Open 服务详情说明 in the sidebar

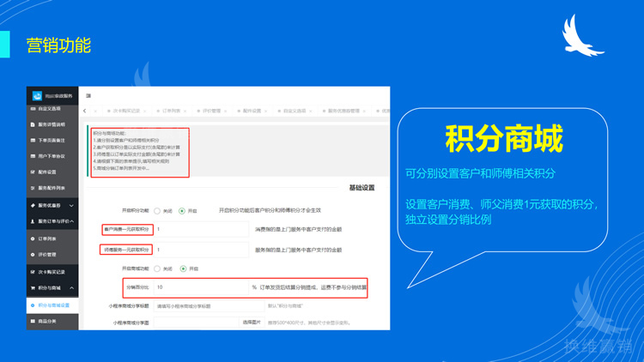52,124
